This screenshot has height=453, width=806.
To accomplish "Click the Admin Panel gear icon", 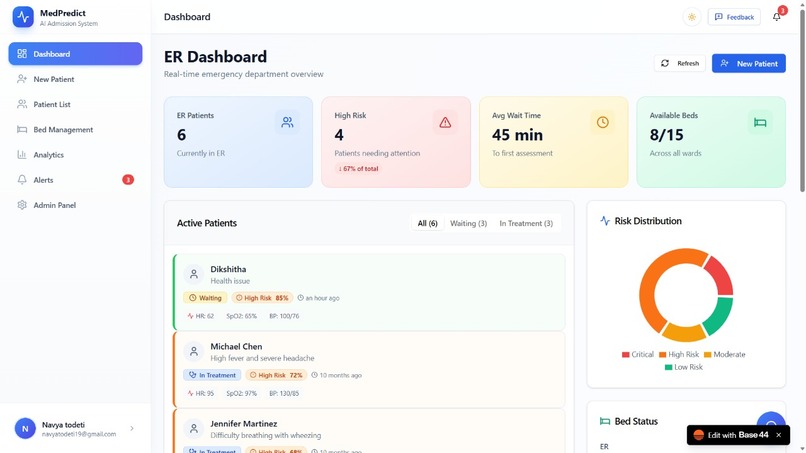I will click(x=22, y=205).
